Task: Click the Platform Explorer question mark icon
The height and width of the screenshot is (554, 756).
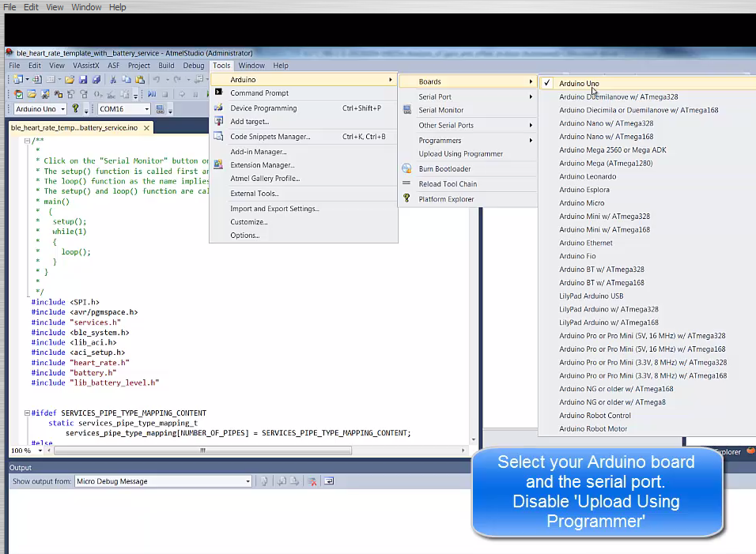Action: pyautogui.click(x=407, y=198)
